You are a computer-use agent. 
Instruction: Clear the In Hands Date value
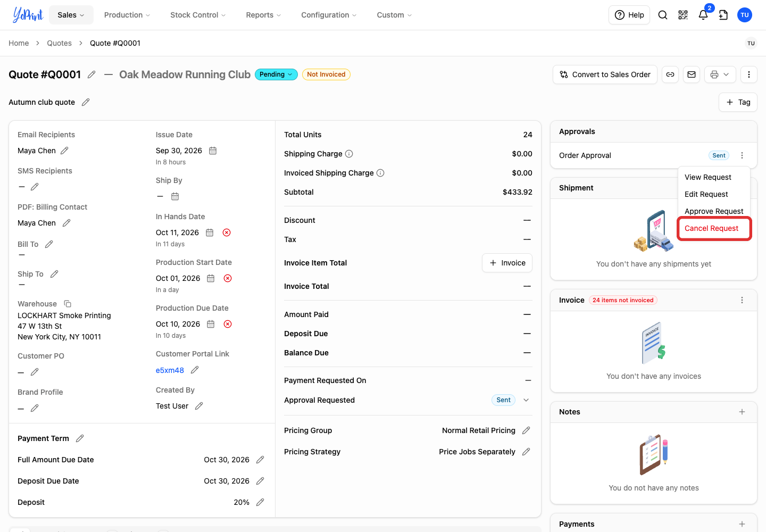point(227,232)
